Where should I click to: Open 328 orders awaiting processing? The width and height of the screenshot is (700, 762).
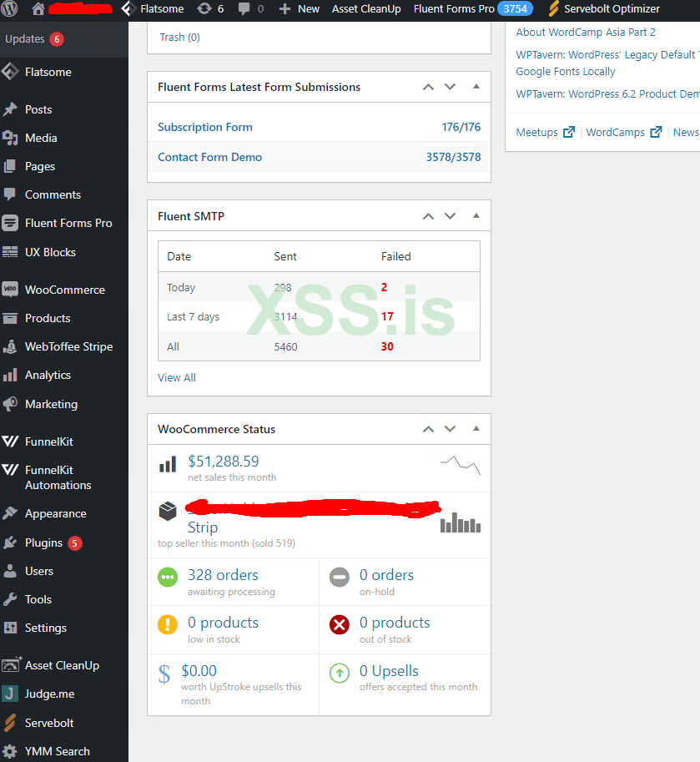click(x=223, y=575)
